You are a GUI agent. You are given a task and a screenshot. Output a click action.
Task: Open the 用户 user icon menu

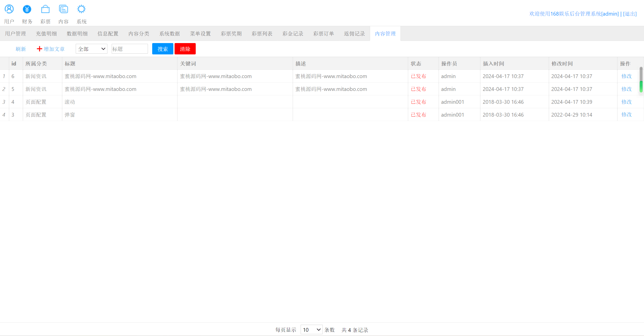[x=9, y=9]
